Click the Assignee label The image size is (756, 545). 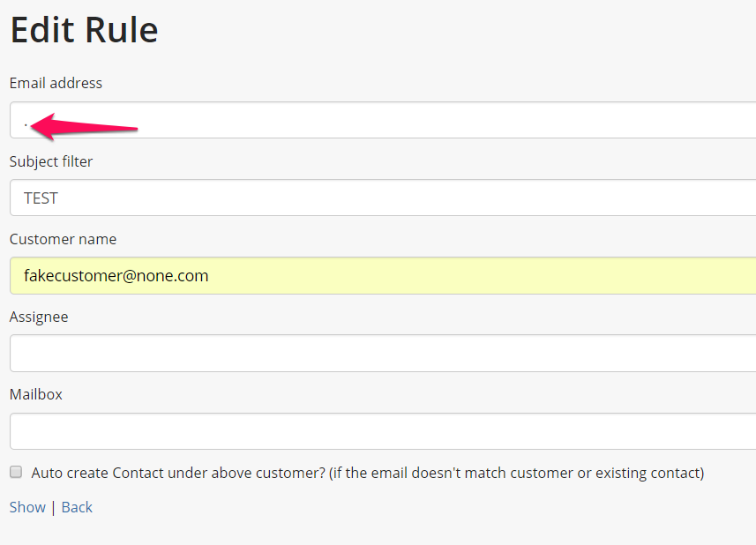pyautogui.click(x=39, y=317)
